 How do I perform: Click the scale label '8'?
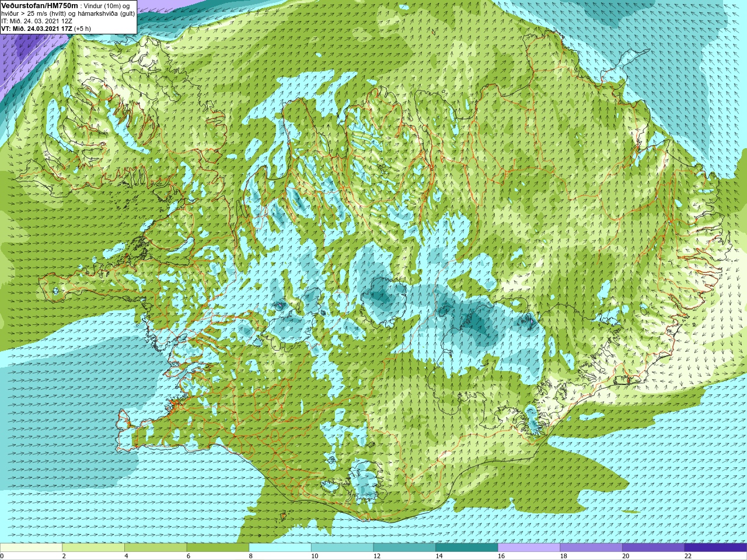pyautogui.click(x=251, y=556)
